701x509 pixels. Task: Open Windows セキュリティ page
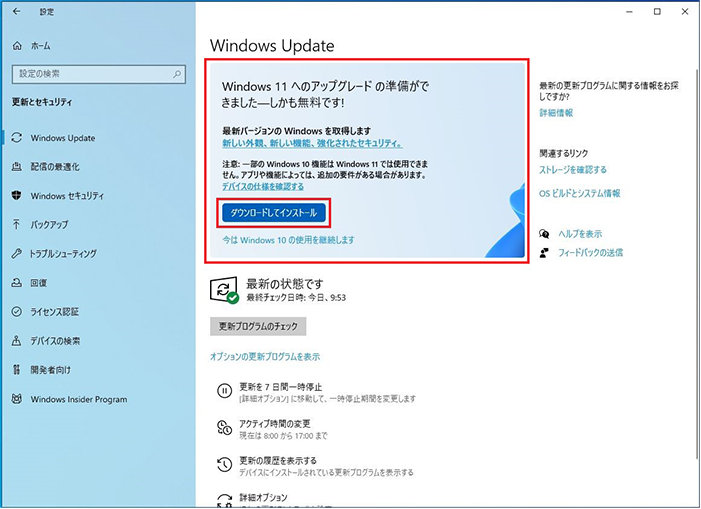(68, 196)
